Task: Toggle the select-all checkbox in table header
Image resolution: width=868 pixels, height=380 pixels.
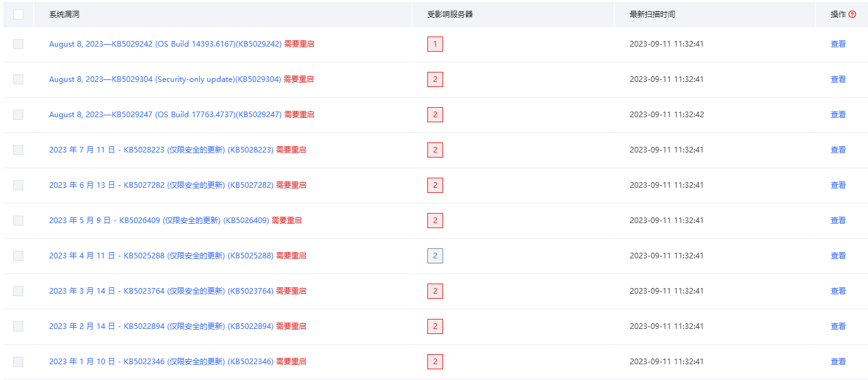Action: (18, 14)
